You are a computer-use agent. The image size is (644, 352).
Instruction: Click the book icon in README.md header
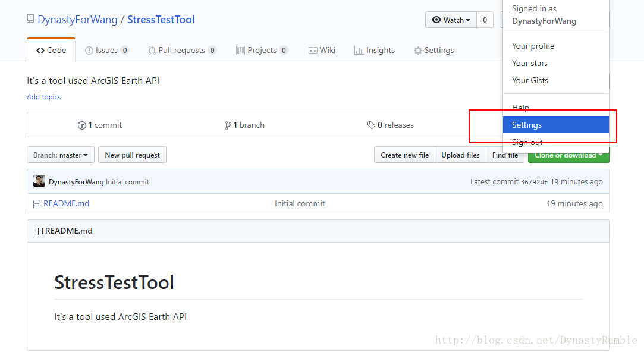coord(38,231)
